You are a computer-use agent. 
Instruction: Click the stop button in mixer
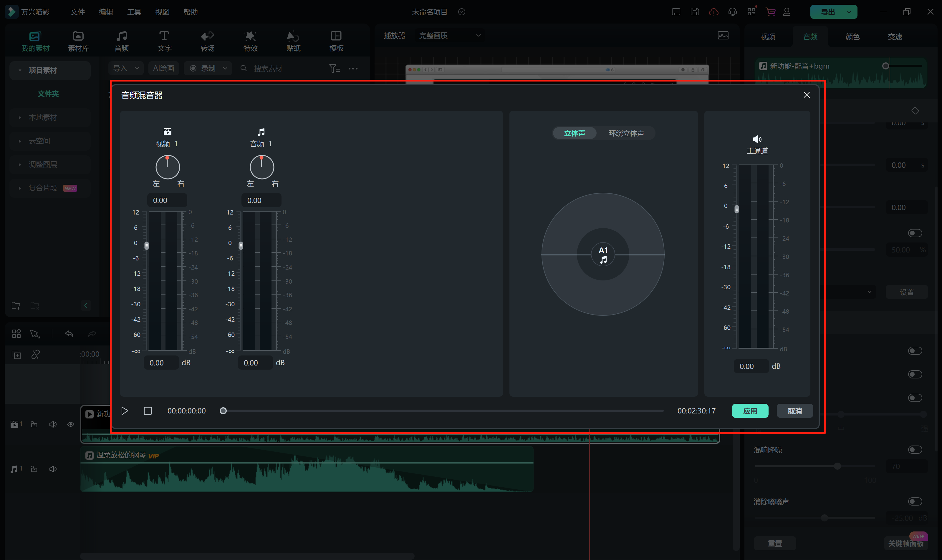point(148,411)
